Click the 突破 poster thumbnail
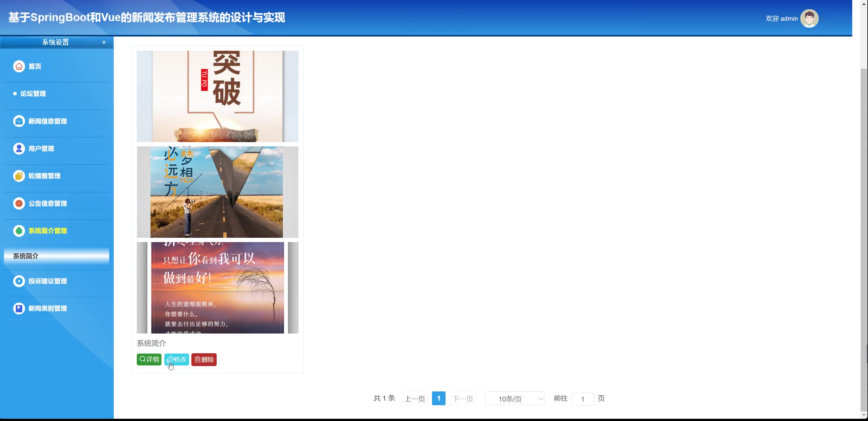868x421 pixels. pyautogui.click(x=217, y=96)
